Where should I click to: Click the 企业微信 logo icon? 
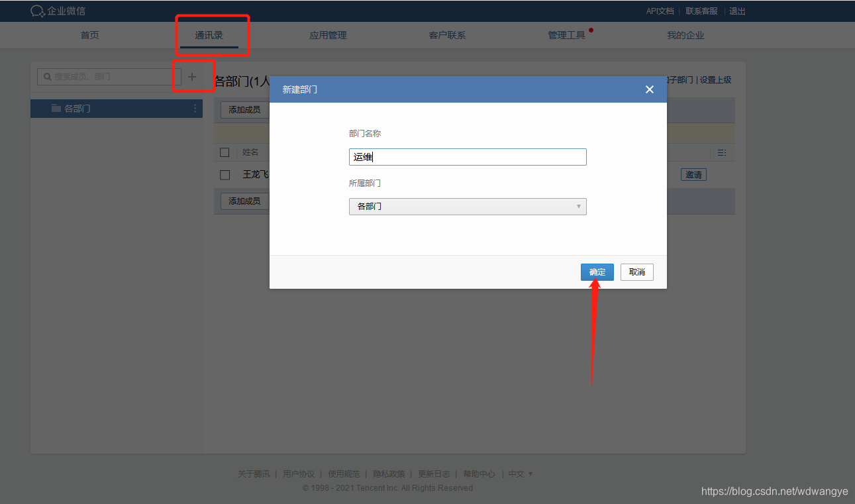pyautogui.click(x=38, y=11)
